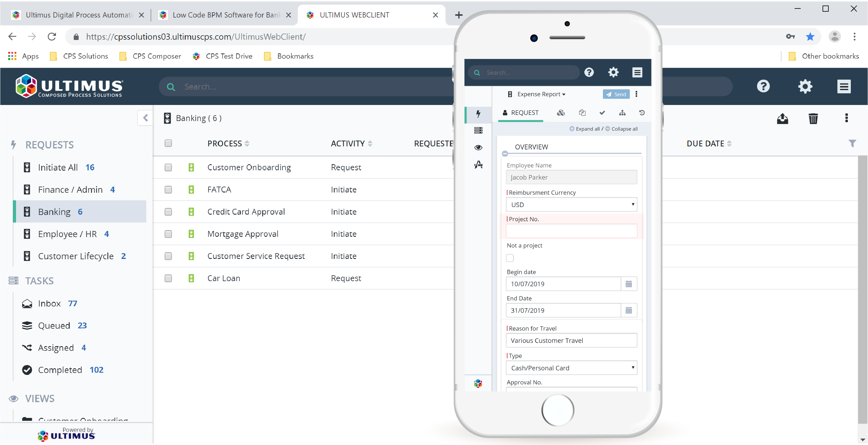
Task: Check the select-all checkbox in the table header
Action: coord(168,143)
